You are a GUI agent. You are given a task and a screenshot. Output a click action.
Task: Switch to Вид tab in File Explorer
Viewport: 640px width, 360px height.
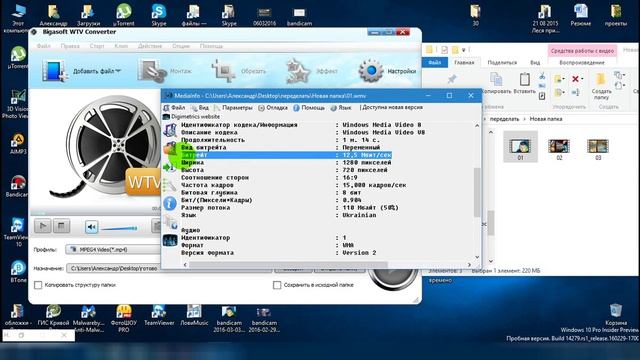[535, 62]
